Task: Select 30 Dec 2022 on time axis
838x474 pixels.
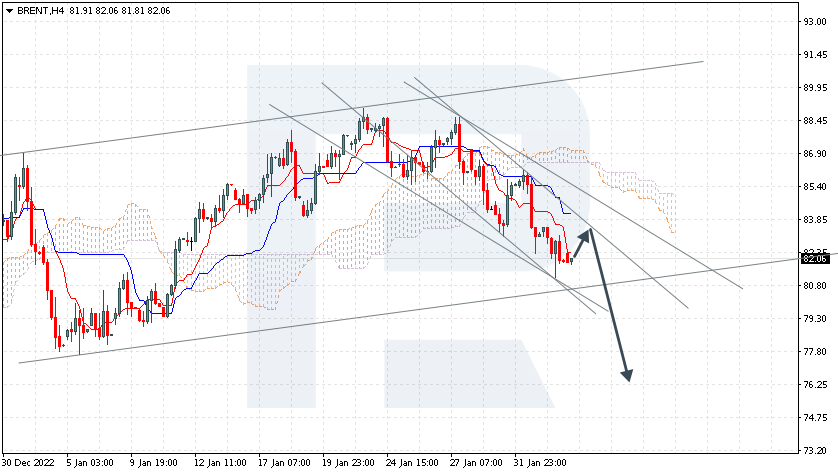Action: point(27,464)
